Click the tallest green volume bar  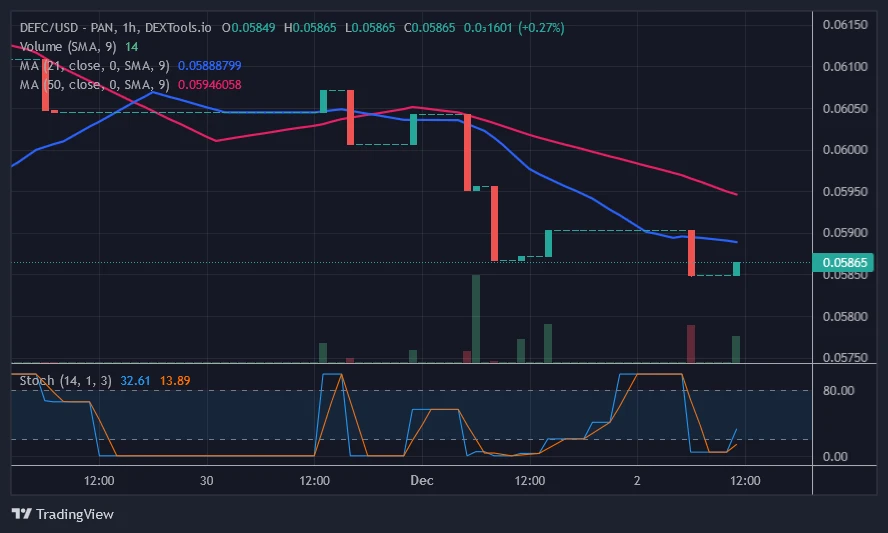(476, 318)
